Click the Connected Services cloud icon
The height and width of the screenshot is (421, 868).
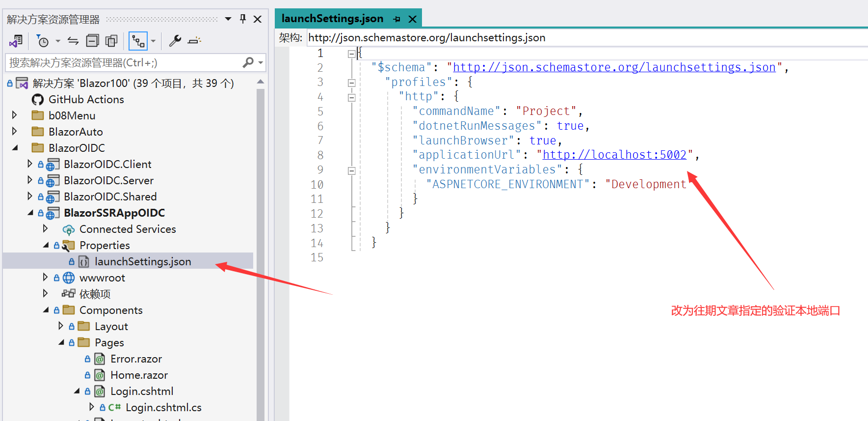tap(68, 229)
